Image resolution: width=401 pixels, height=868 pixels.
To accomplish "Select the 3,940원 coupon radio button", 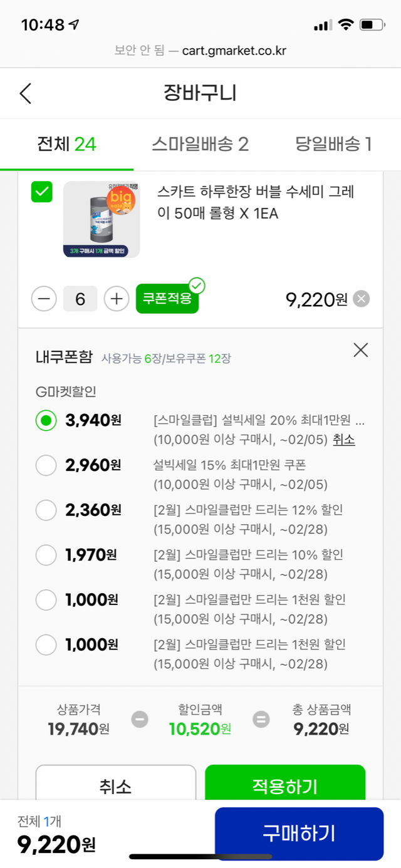I will [46, 420].
